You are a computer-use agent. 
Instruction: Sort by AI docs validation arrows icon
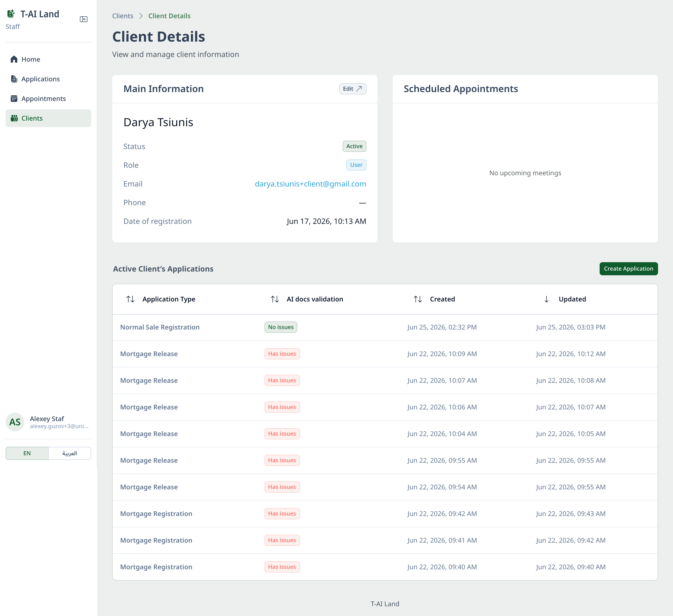click(x=275, y=299)
